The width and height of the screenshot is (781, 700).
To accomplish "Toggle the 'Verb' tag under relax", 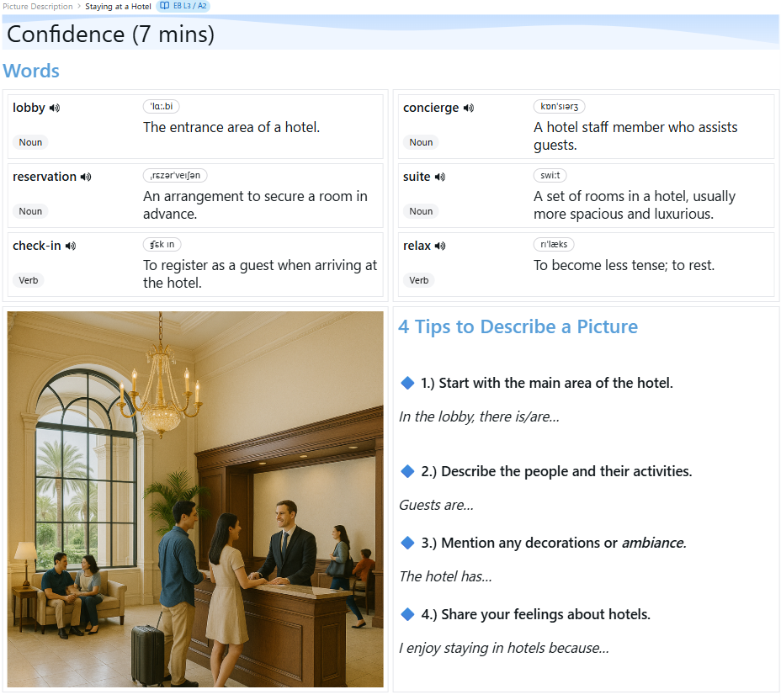I will [418, 279].
